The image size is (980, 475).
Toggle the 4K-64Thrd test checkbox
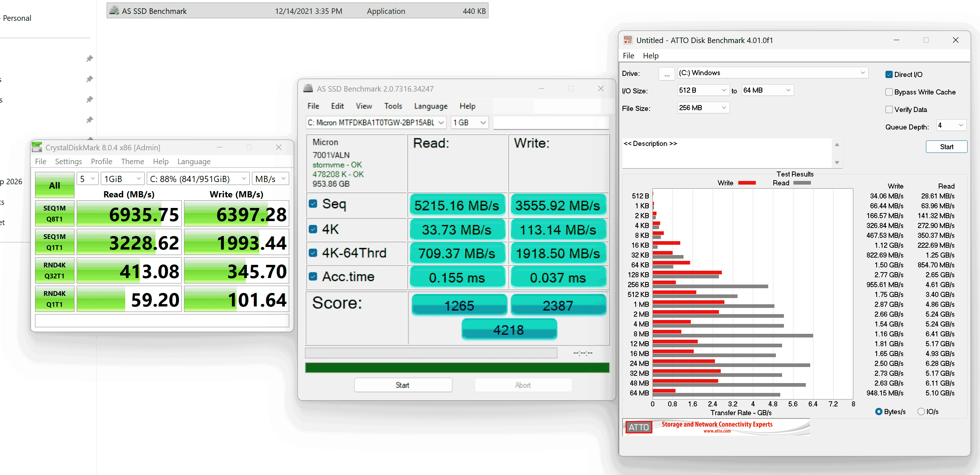coord(313,253)
